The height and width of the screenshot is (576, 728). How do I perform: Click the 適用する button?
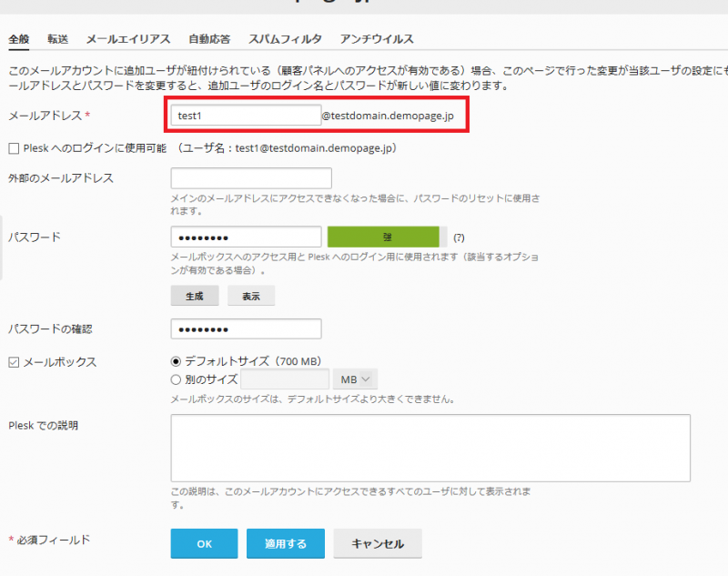[x=285, y=544]
